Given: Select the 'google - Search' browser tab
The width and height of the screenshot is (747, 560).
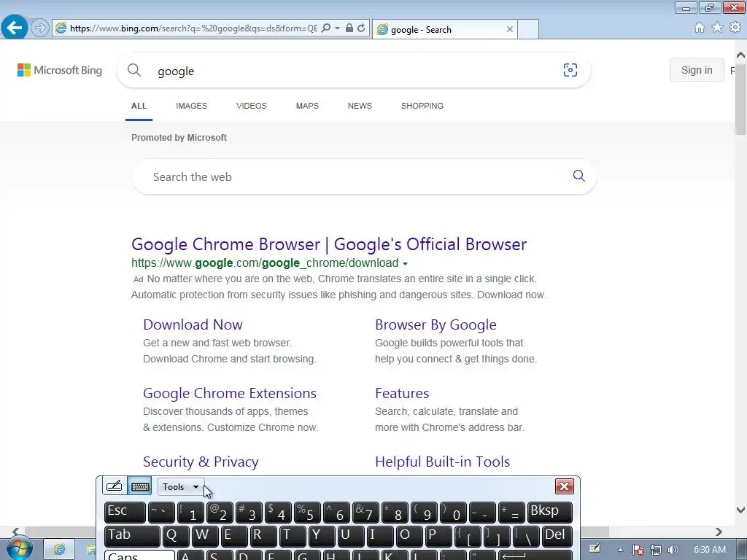Looking at the screenshot, I should (x=444, y=29).
